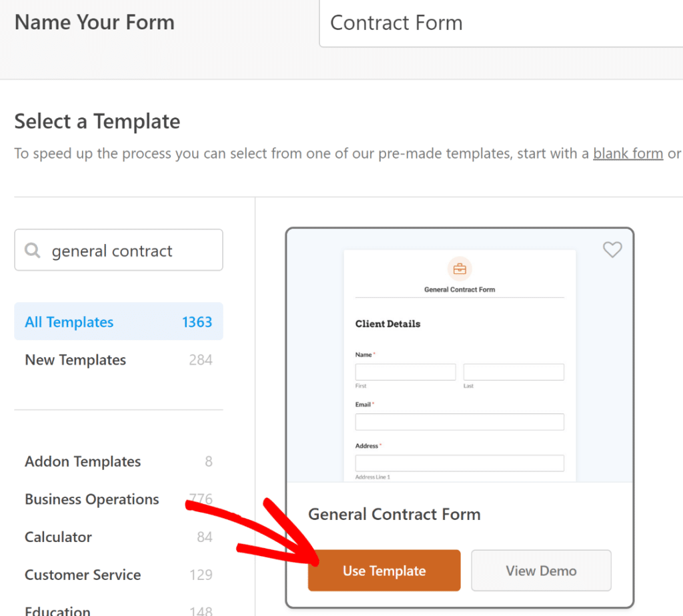Click the General Contract Form preview thumbnail
This screenshot has height=616, width=683.
pyautogui.click(x=460, y=363)
